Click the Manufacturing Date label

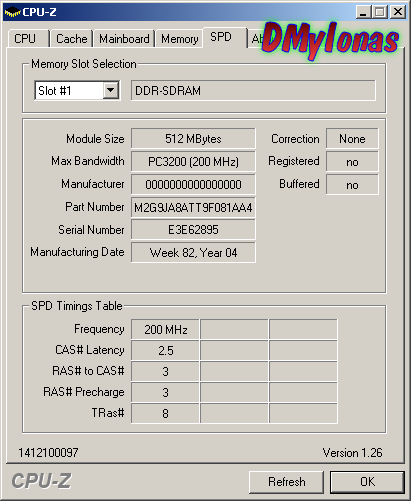click(x=77, y=252)
